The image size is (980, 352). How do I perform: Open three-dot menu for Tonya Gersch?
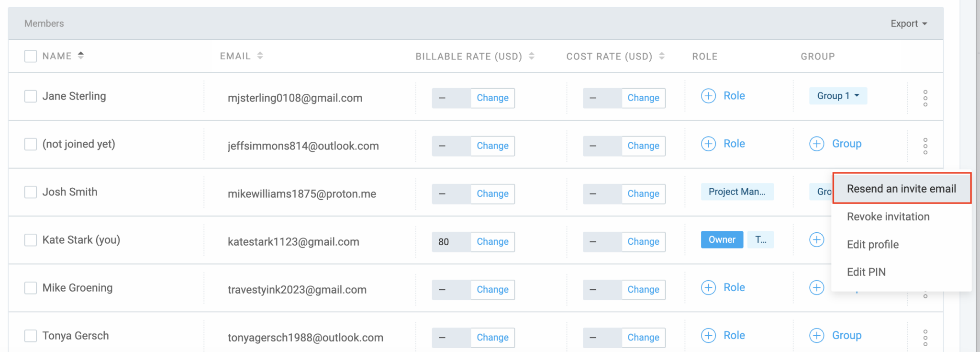925,338
